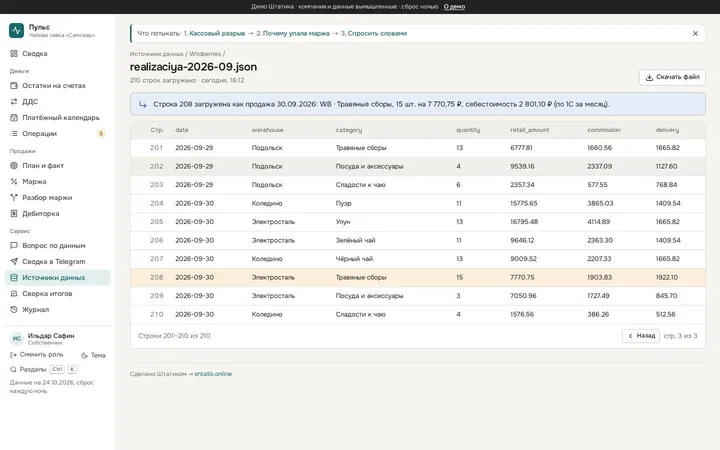Image resolution: width=720 pixels, height=450 pixels.
Task: Click Строки 201–210 из 210 text
Action: pyautogui.click(x=174, y=336)
